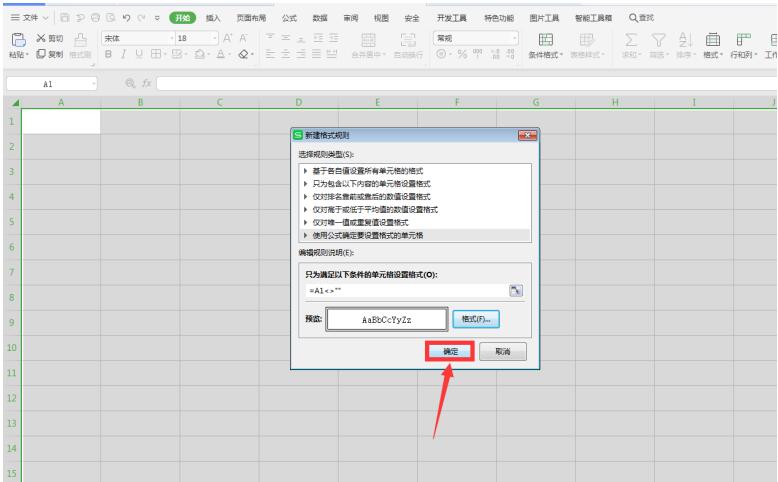Viewport: 778px width, 482px height.
Task: Select column B header
Action: point(140,102)
